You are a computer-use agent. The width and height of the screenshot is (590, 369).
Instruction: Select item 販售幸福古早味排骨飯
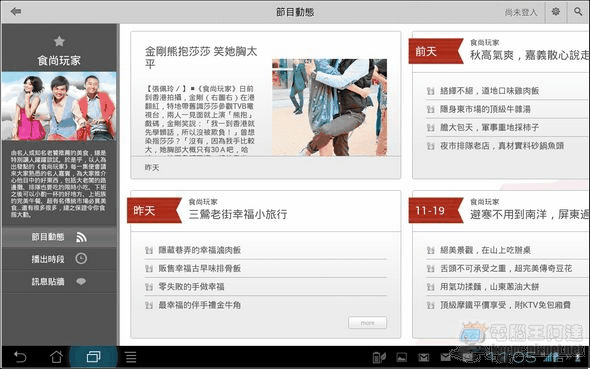coord(199,268)
